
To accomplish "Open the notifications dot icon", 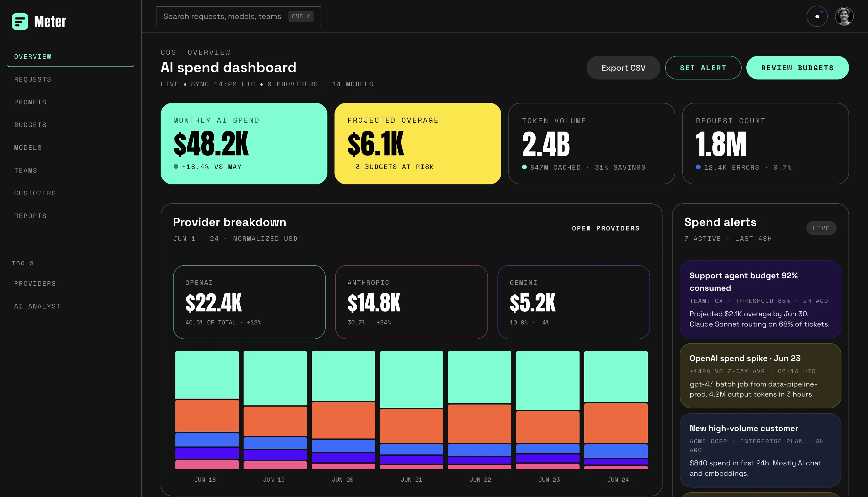I will pyautogui.click(x=817, y=16).
